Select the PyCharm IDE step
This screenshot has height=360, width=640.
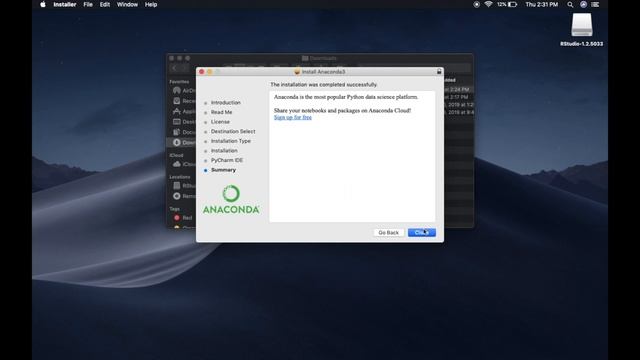(227, 160)
